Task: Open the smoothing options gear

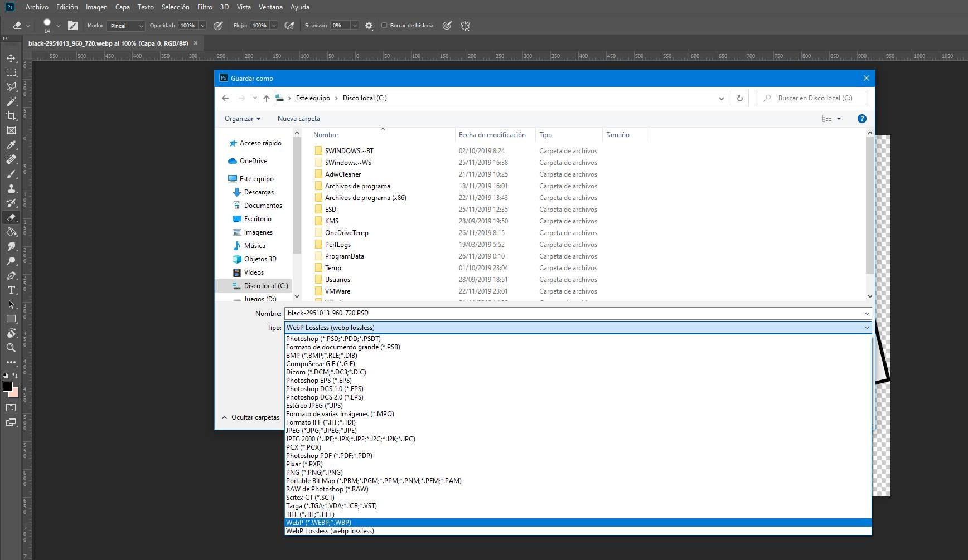Action: [x=369, y=26]
